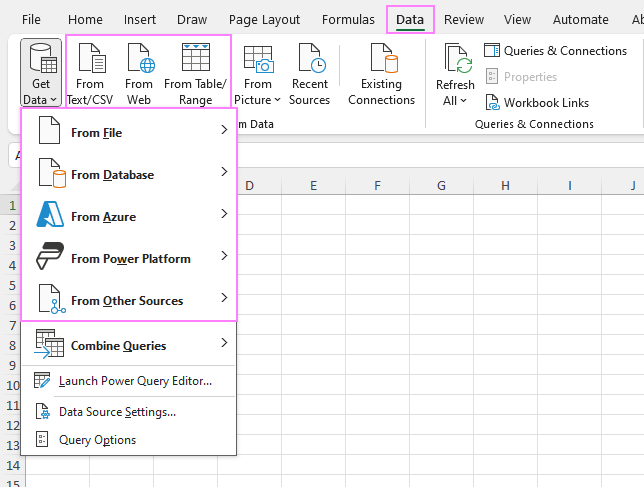Click the From Text/CSV icon
The width and height of the screenshot is (644, 487).
(x=90, y=60)
